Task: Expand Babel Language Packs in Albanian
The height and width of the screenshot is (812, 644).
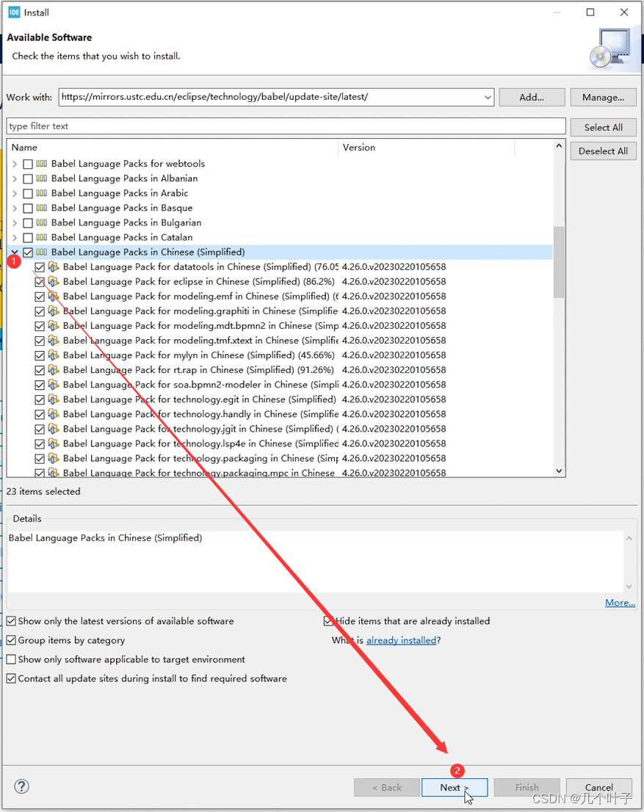Action: (x=15, y=178)
